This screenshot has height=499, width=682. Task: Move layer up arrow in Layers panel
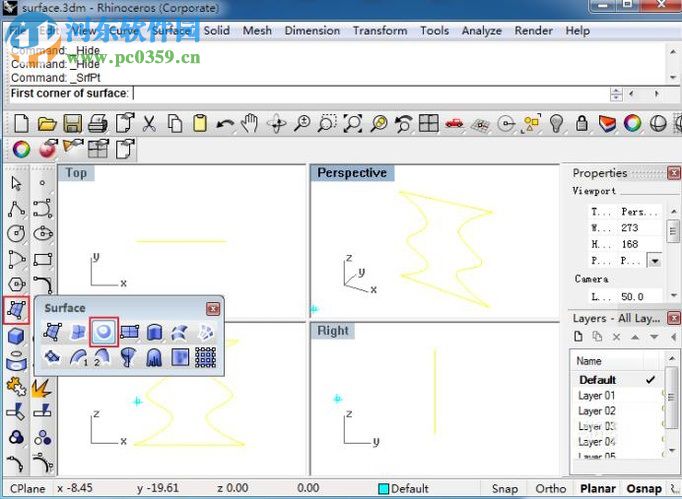[x=635, y=337]
